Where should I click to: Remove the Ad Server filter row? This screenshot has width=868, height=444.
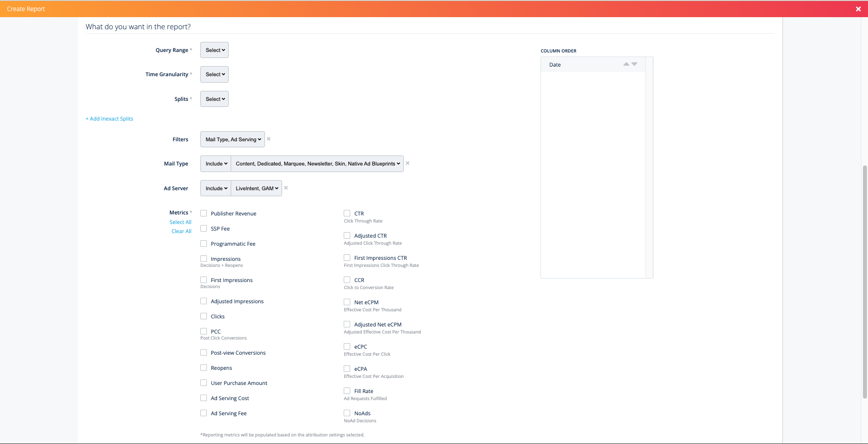[286, 188]
